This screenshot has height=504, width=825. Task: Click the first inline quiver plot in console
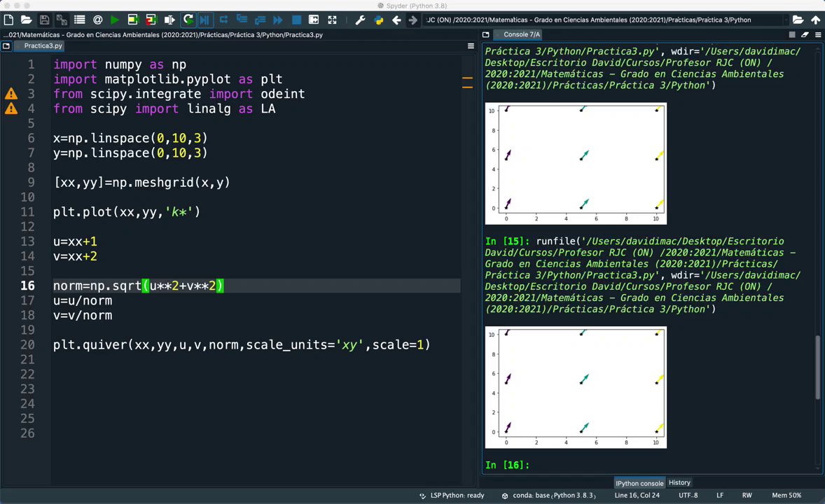click(x=576, y=164)
